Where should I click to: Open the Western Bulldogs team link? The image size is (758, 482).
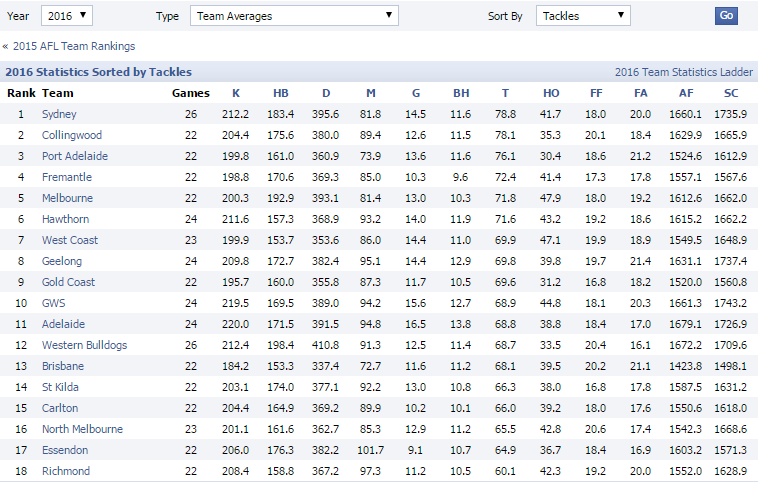click(x=85, y=345)
